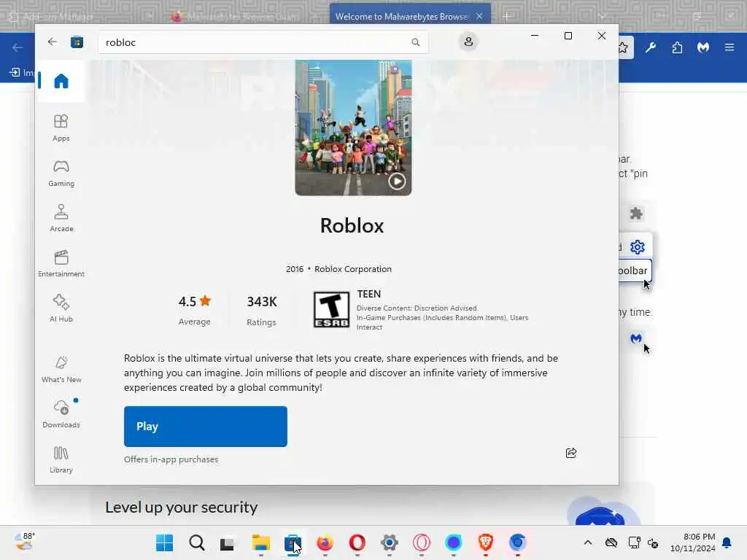Open taskbar Search
This screenshot has height=560, width=747.
197,542
